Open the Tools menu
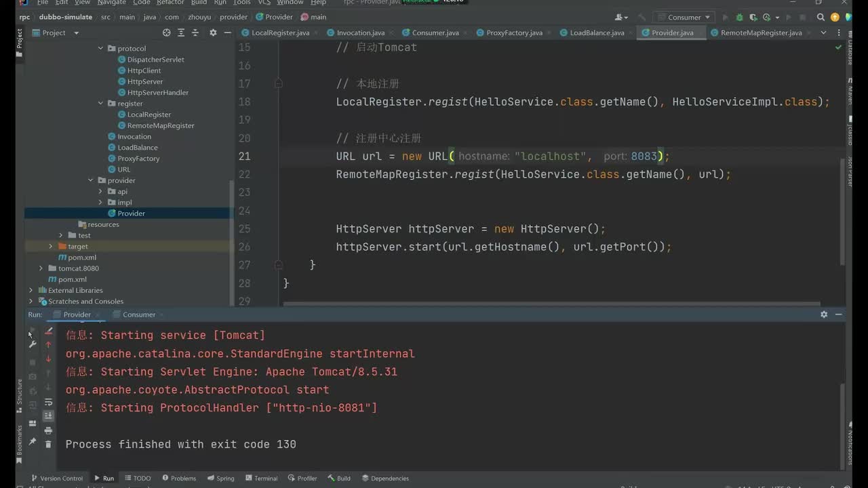The width and height of the screenshot is (868, 488). pos(241,3)
